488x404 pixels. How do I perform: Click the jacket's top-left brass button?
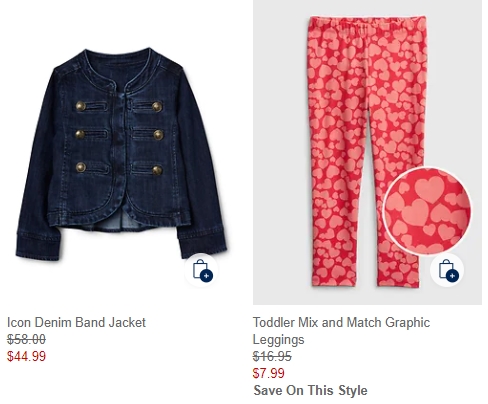click(81, 106)
